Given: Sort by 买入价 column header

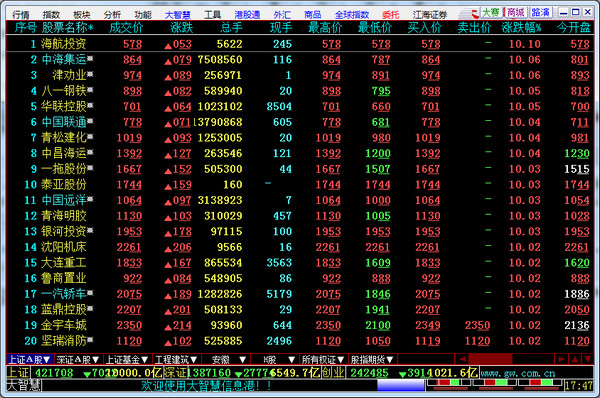Looking at the screenshot, I should pyautogui.click(x=424, y=28).
